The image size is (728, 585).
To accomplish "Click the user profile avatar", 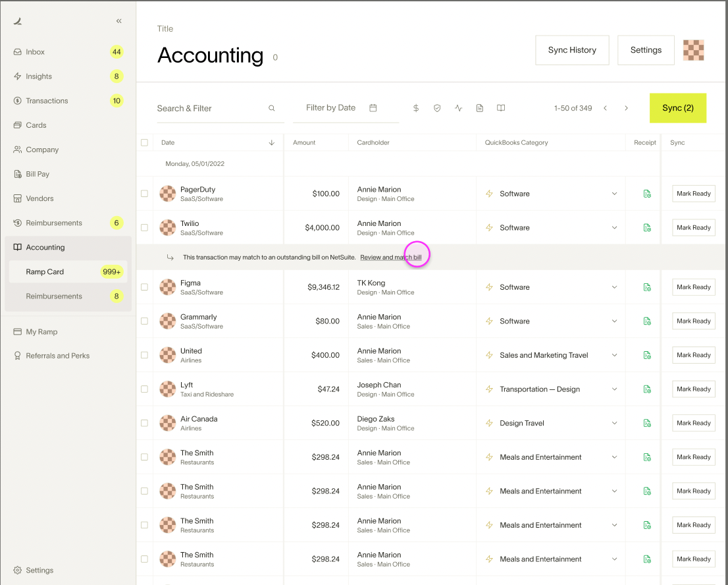I will click(x=694, y=50).
